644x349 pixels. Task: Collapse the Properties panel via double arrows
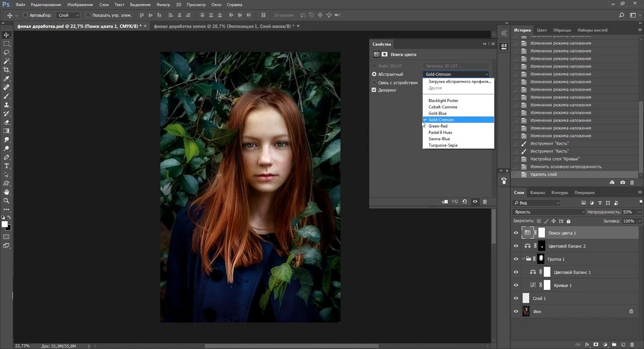point(485,44)
